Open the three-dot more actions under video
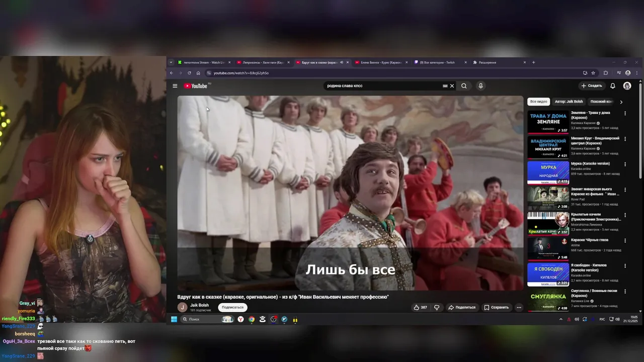 519,307
